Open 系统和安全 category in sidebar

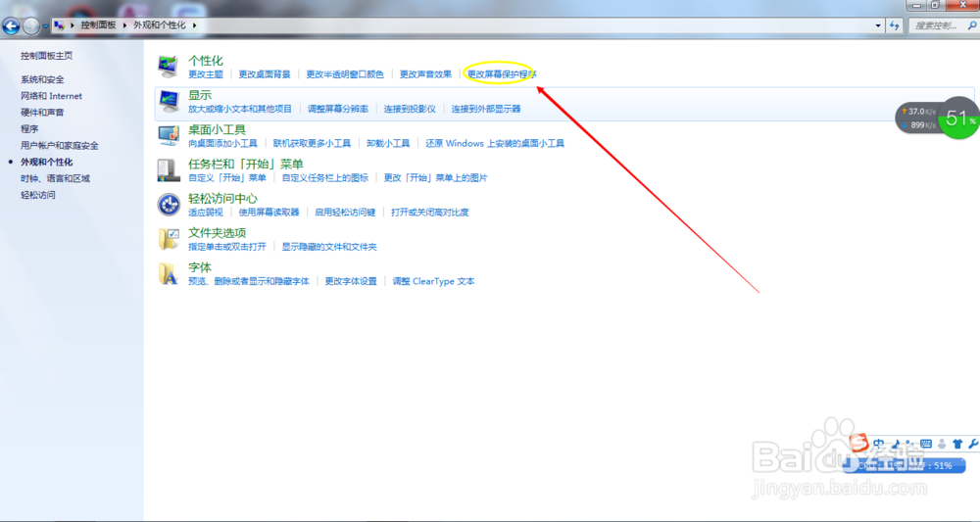click(x=42, y=79)
